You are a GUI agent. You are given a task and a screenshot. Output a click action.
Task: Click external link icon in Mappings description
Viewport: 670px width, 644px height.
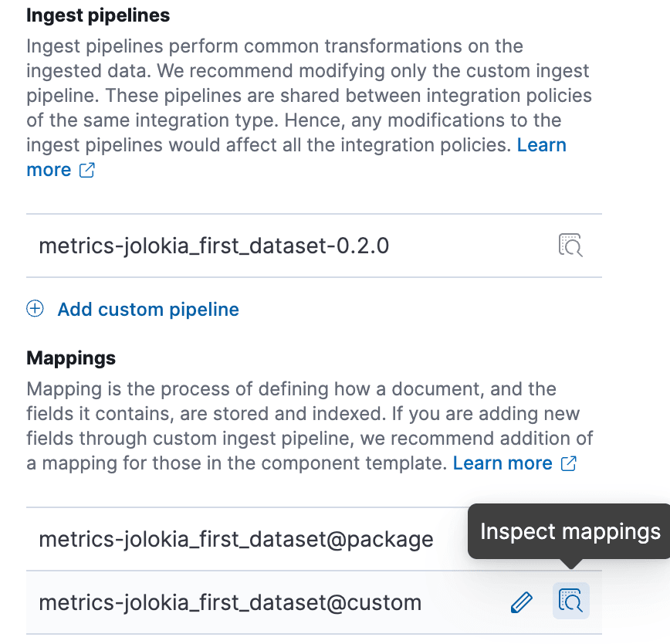(x=569, y=464)
